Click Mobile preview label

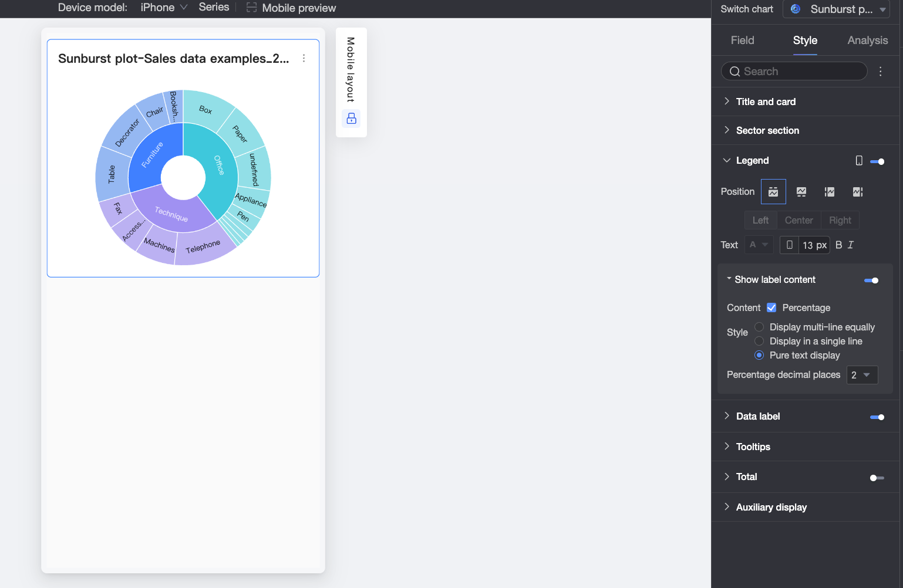(299, 8)
